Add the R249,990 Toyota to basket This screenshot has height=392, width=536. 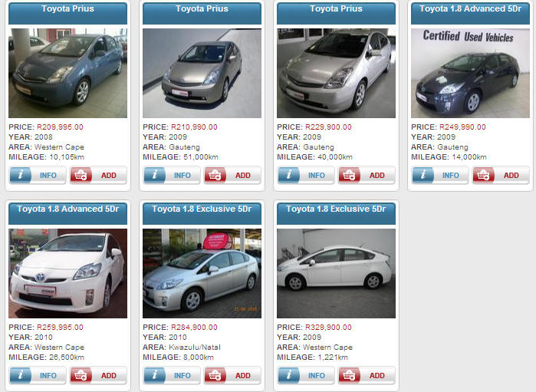(501, 175)
